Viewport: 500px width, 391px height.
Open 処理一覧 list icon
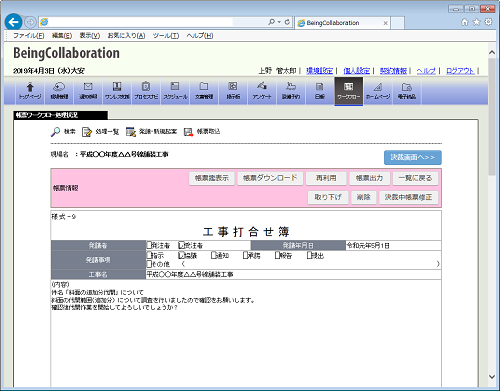[87, 132]
